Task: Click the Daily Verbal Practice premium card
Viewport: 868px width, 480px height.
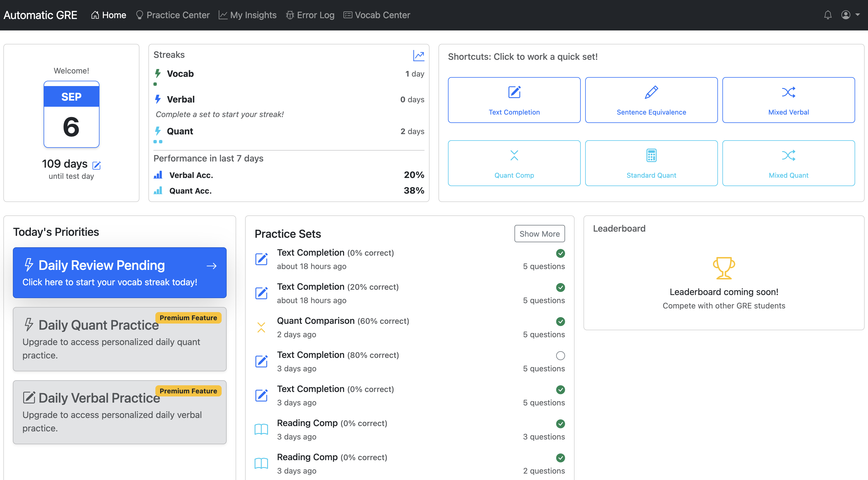Action: click(120, 412)
